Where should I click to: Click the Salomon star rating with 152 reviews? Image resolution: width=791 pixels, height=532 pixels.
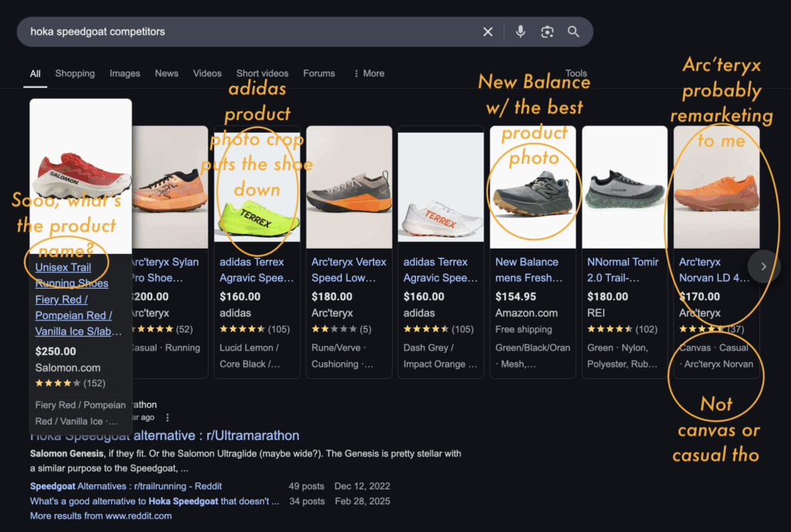point(70,383)
